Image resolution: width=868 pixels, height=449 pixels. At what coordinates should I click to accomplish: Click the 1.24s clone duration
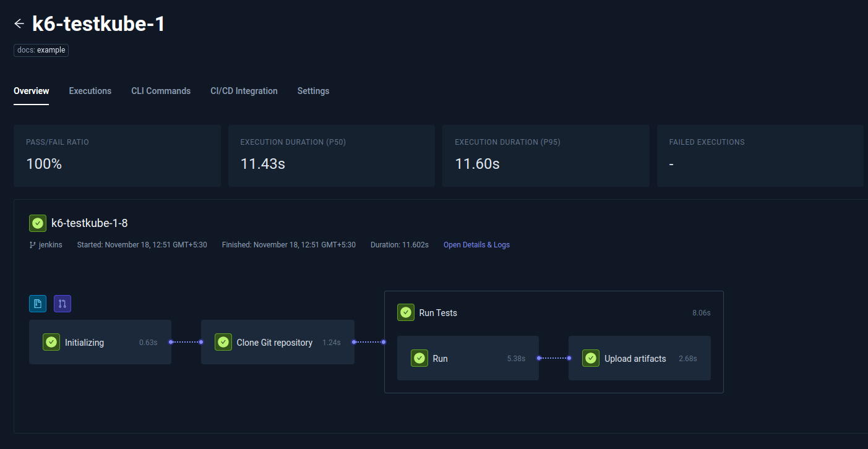(x=332, y=343)
